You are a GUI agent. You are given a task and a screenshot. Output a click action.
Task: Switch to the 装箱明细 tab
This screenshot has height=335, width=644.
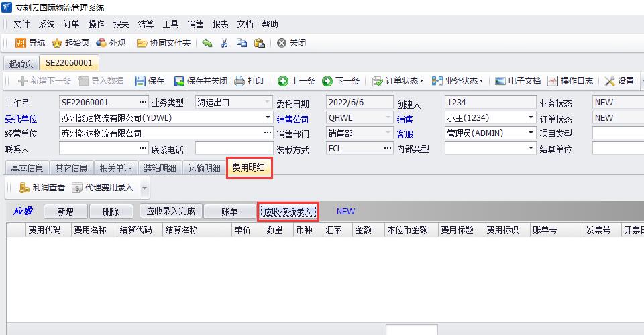pyautogui.click(x=160, y=168)
